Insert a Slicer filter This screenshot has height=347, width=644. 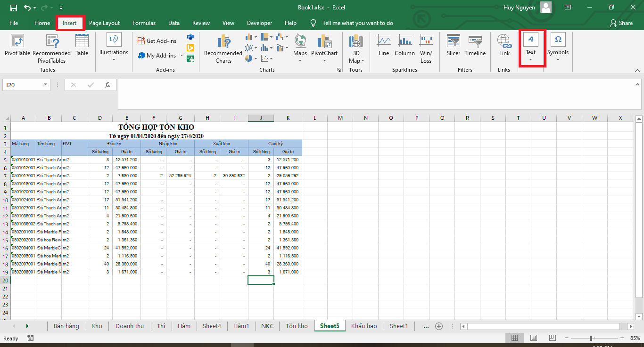pos(453,47)
